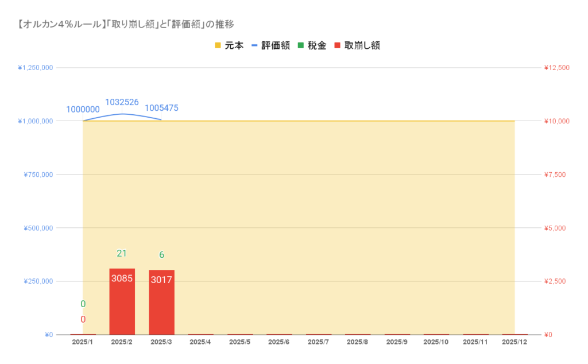Click the 2025/1 axis label
The image size is (588, 364).
pos(83,342)
